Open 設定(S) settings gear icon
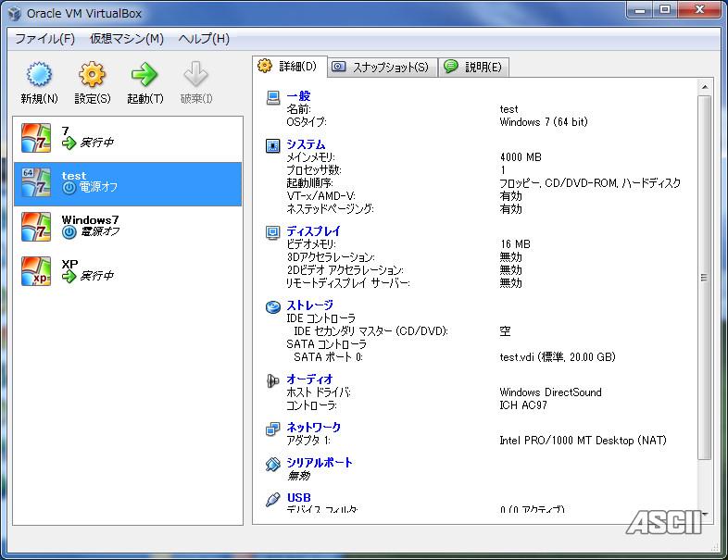 (92, 74)
